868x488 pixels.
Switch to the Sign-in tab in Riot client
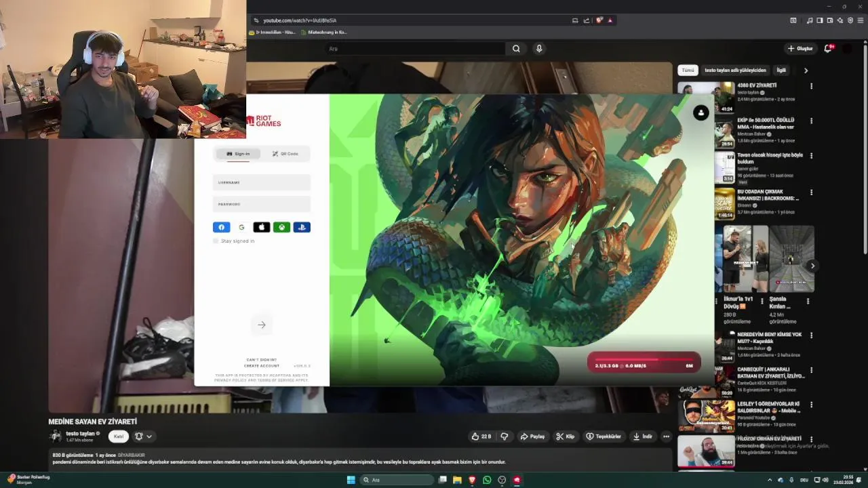pyautogui.click(x=238, y=154)
